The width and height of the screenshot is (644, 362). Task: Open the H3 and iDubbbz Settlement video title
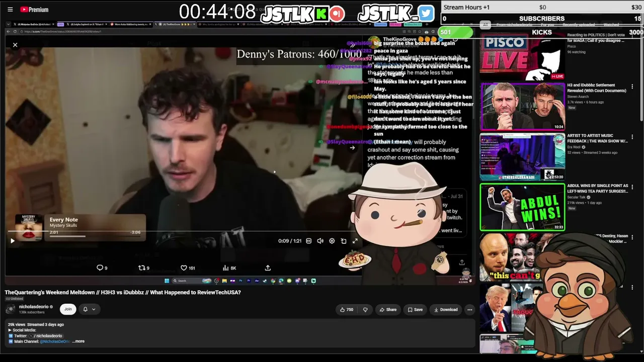tap(597, 88)
